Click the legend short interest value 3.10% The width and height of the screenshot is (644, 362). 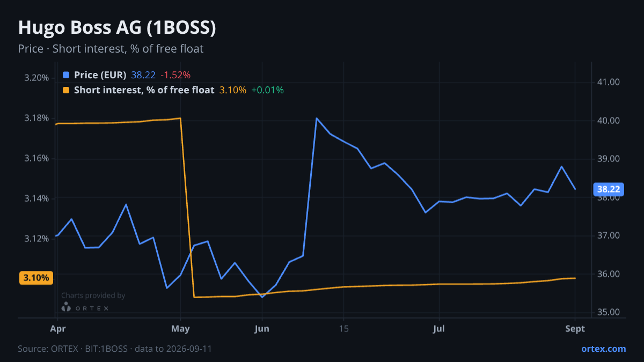pos(233,90)
